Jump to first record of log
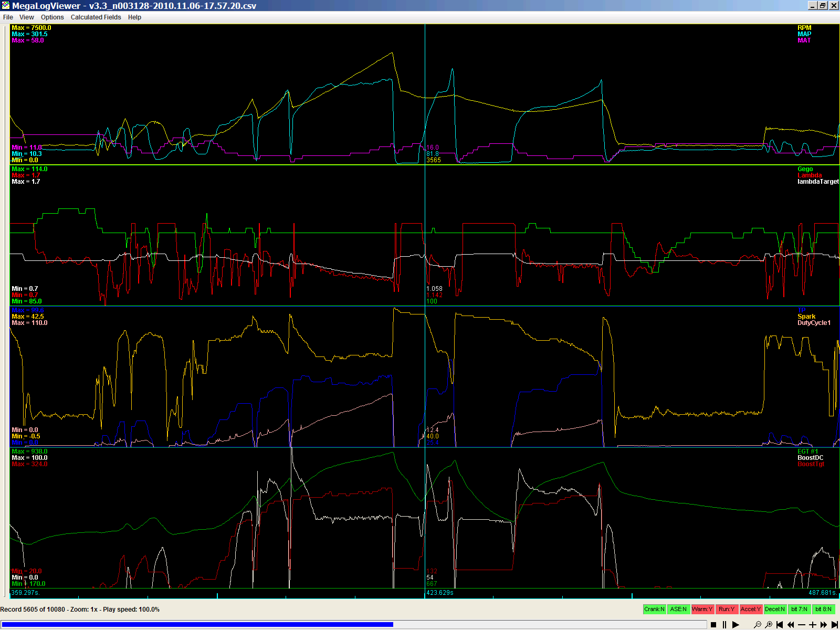Viewport: 840px width, 630px height. [x=780, y=624]
